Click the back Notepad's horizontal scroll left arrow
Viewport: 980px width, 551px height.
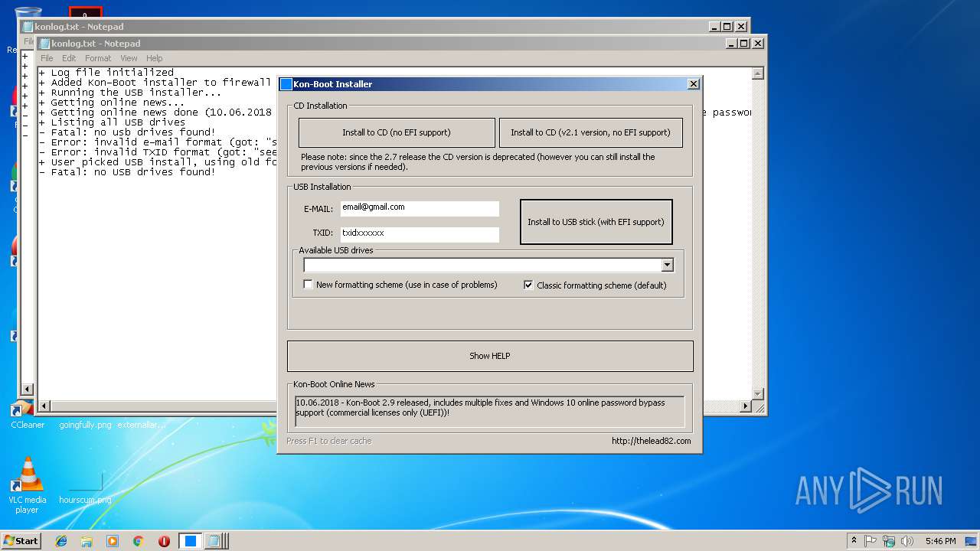coord(28,390)
